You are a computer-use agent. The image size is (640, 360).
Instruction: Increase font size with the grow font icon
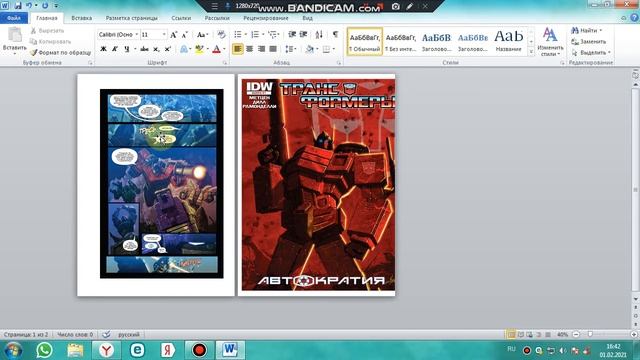(x=173, y=35)
